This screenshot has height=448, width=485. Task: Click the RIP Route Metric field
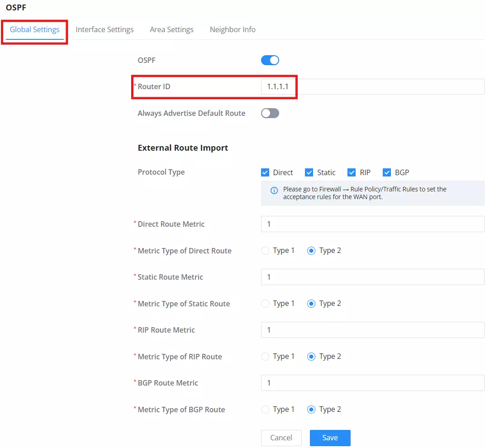pyautogui.click(x=372, y=330)
